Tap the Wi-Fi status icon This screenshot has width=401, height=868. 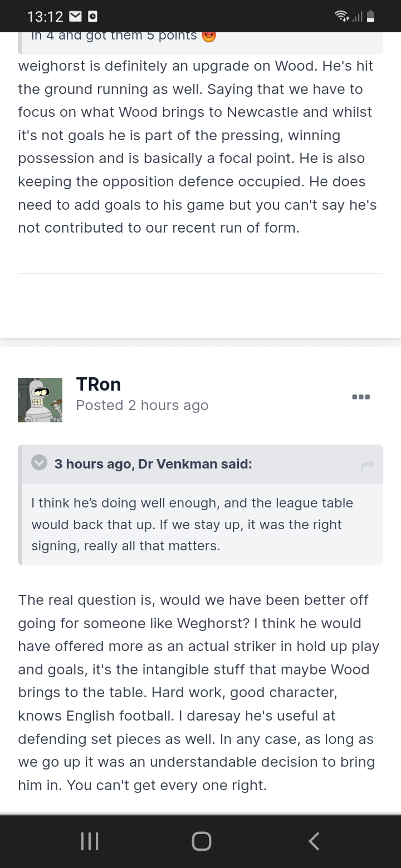341,17
